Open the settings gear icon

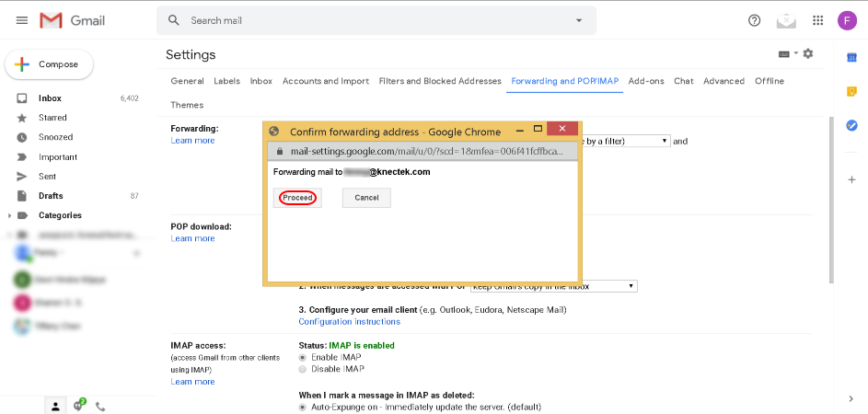pyautogui.click(x=808, y=53)
